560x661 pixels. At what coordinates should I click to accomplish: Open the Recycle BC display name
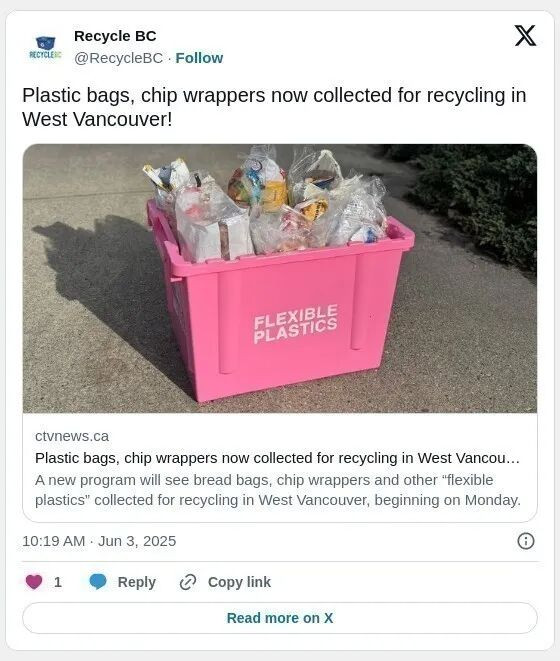pos(115,36)
